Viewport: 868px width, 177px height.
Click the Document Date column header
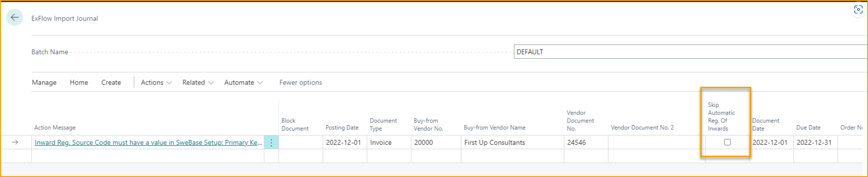pos(765,125)
